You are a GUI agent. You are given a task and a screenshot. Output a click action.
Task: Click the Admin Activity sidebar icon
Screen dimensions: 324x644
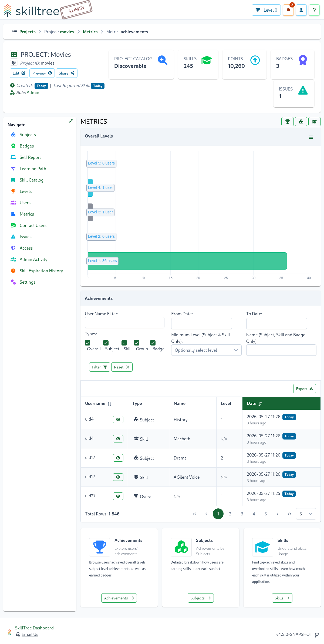pyautogui.click(x=13, y=259)
